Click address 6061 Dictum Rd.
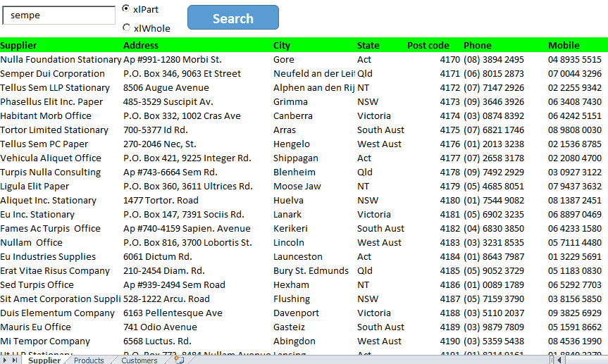Viewport: 608px width, 364px height. (157, 256)
